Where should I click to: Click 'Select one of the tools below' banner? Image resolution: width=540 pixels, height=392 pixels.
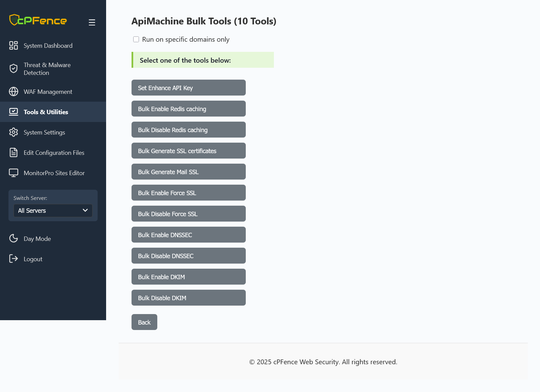203,60
